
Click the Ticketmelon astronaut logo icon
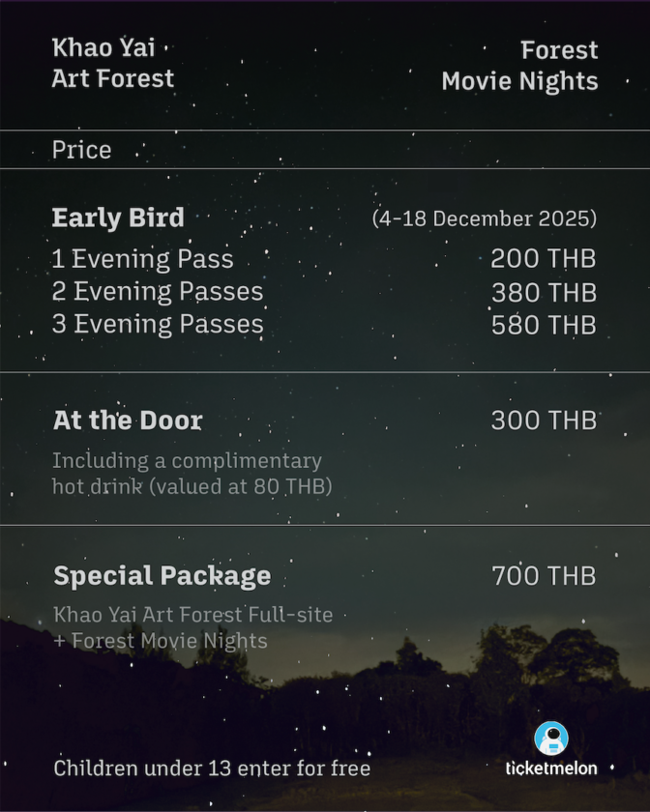(551, 739)
